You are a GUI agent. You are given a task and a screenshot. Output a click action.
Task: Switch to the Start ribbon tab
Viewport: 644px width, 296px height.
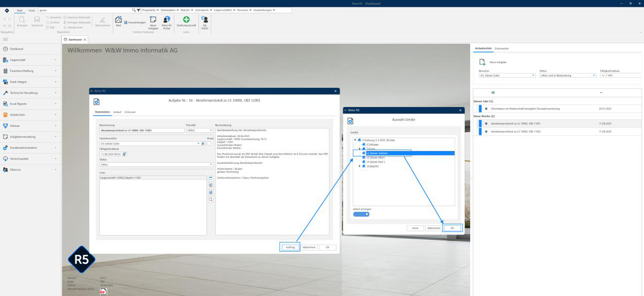[20, 10]
